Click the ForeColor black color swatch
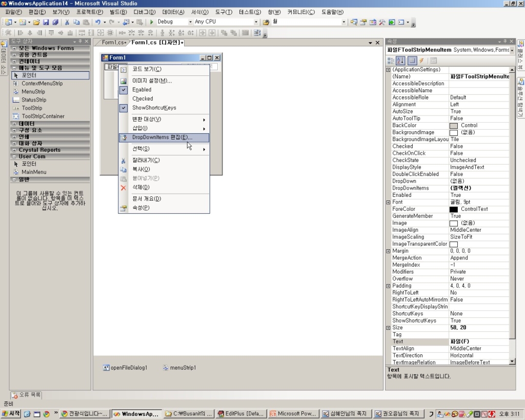This screenshot has height=420, width=525. [454, 209]
